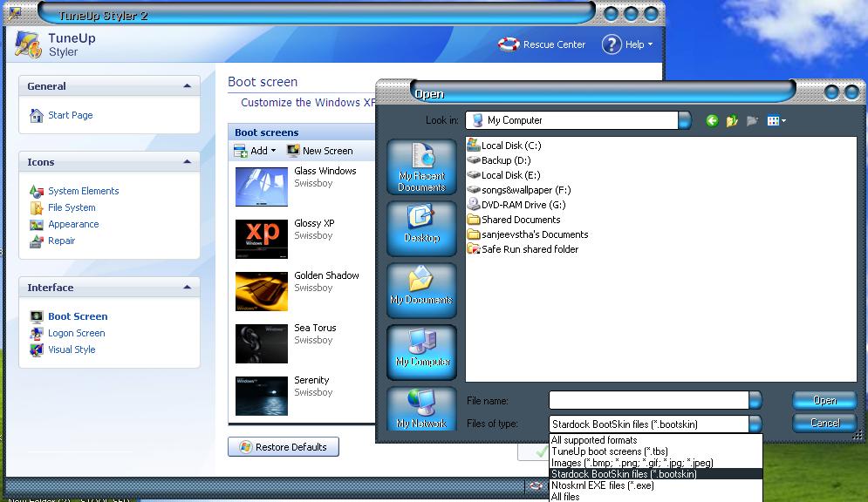Viewport: 868px width, 502px height.
Task: Select the Sea Torus boot screen thumbnail
Action: coord(262,344)
